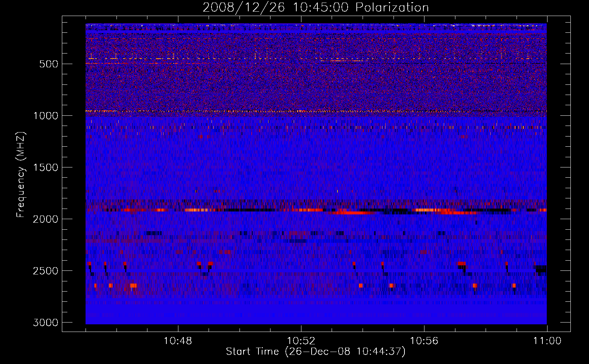Click the 10:52 time tick label

coord(301,341)
